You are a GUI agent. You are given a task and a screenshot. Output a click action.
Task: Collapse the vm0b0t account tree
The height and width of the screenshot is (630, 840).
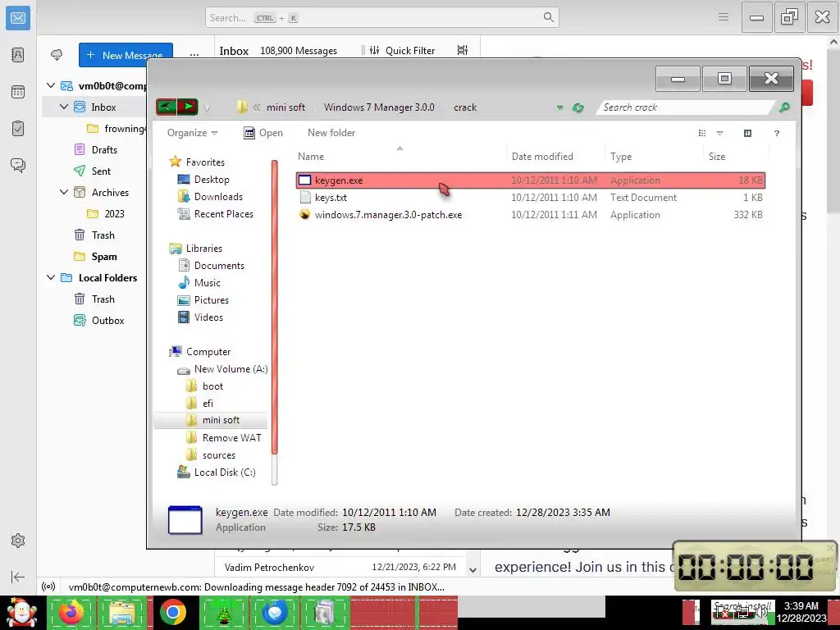[51, 85]
